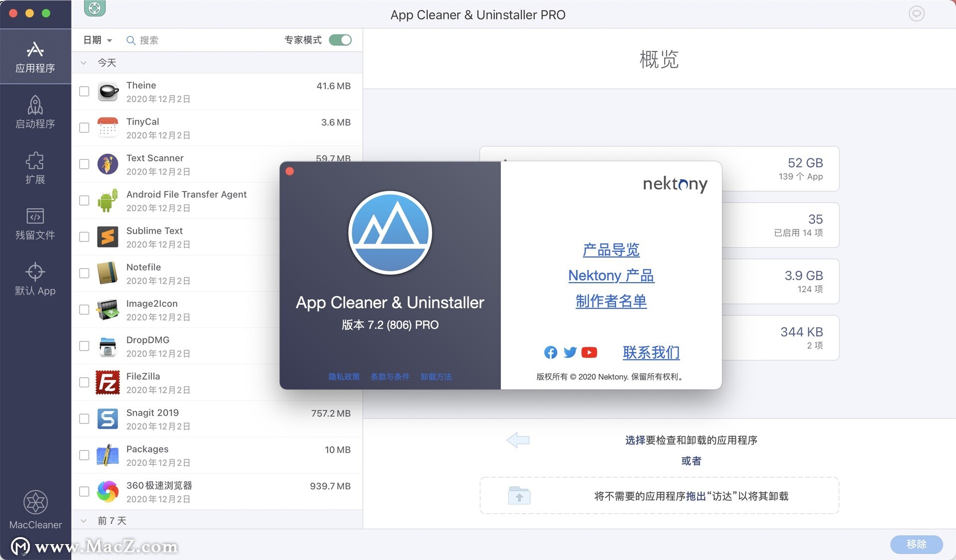Switch to the Extensions (扩展) tab
This screenshot has width=956, height=560.
click(x=35, y=168)
